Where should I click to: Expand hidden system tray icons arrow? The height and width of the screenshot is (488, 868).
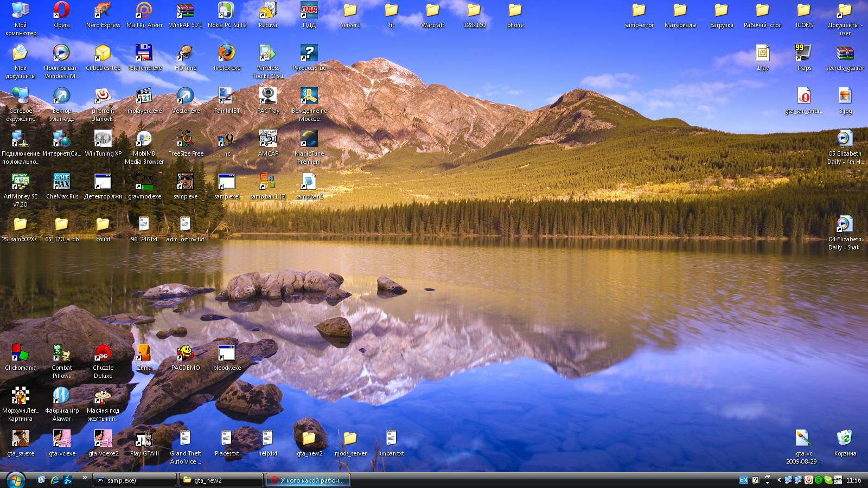point(779,480)
